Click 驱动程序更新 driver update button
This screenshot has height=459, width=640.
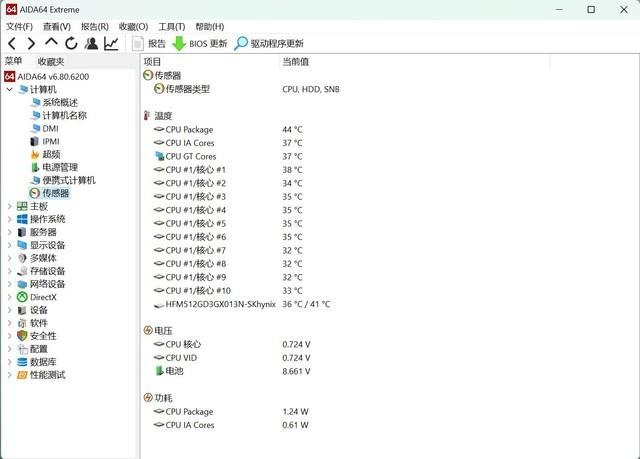[x=269, y=43]
